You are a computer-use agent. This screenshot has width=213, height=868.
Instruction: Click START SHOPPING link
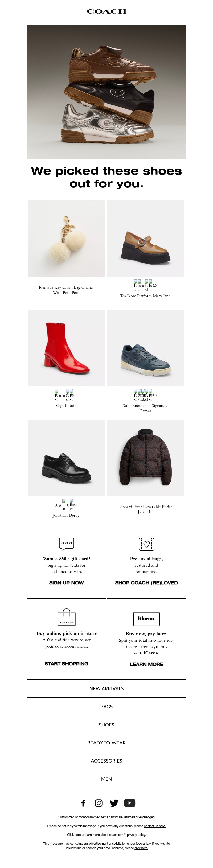tap(67, 663)
